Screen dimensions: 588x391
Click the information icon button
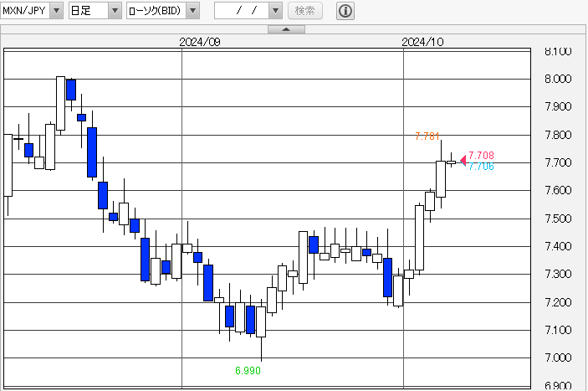tap(345, 11)
